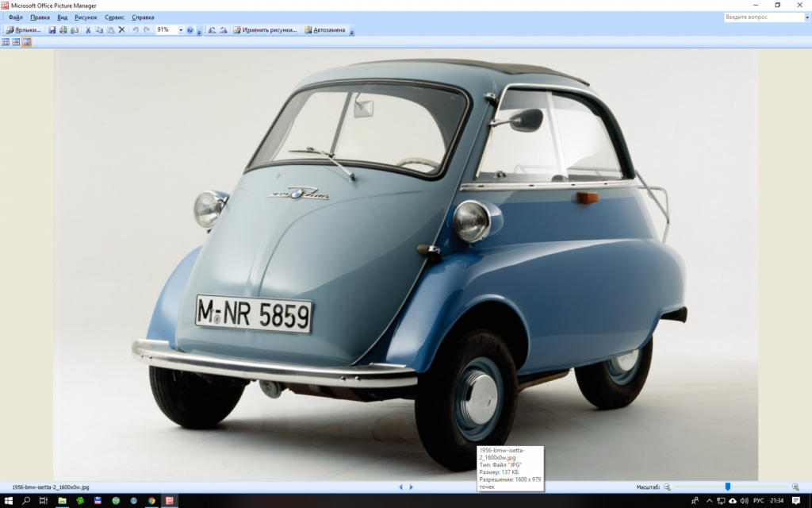812x508 pixels.
Task: Open the 91% zoom dropdown
Action: point(180,30)
